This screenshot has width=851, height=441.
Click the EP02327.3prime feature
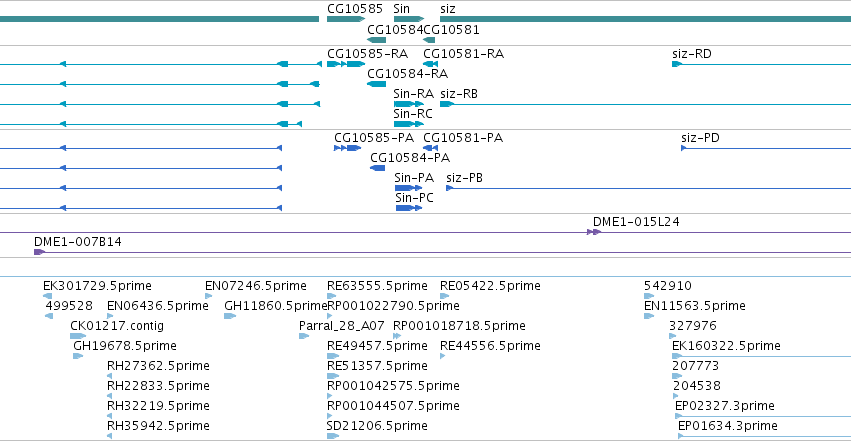763,417
